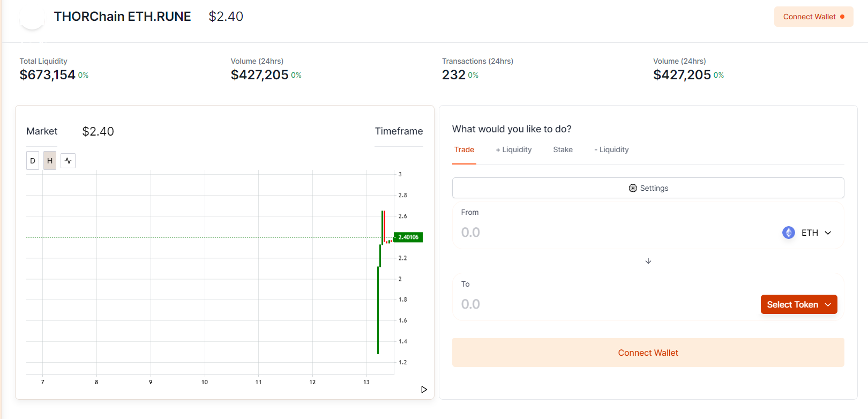This screenshot has height=419, width=868.
Task: Click the large Connect Wallet button in trade panel
Action: tap(648, 353)
